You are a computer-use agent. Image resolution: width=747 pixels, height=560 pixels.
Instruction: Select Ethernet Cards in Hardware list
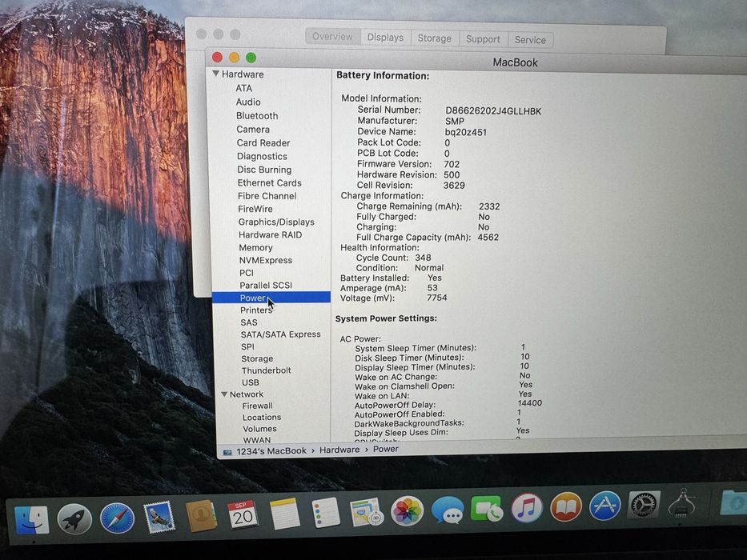click(270, 183)
